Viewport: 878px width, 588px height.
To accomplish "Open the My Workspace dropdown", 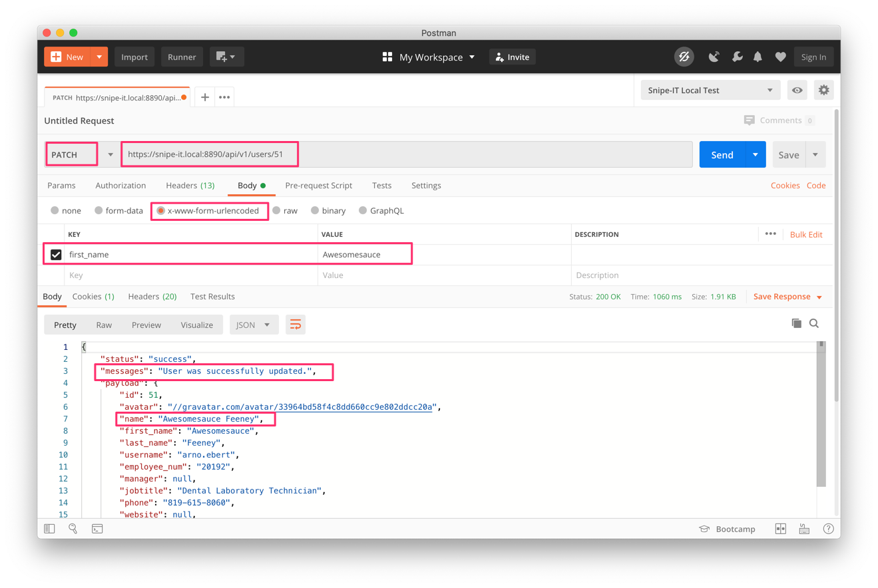I will coord(429,57).
